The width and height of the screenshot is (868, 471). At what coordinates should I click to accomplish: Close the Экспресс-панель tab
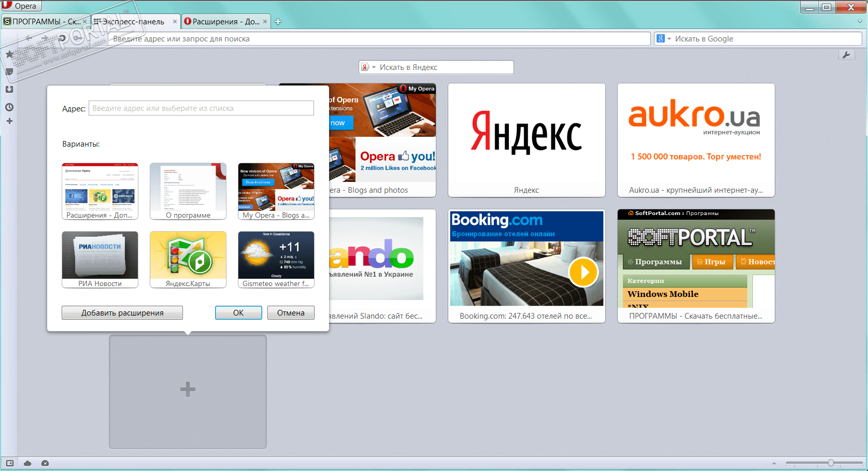[175, 22]
